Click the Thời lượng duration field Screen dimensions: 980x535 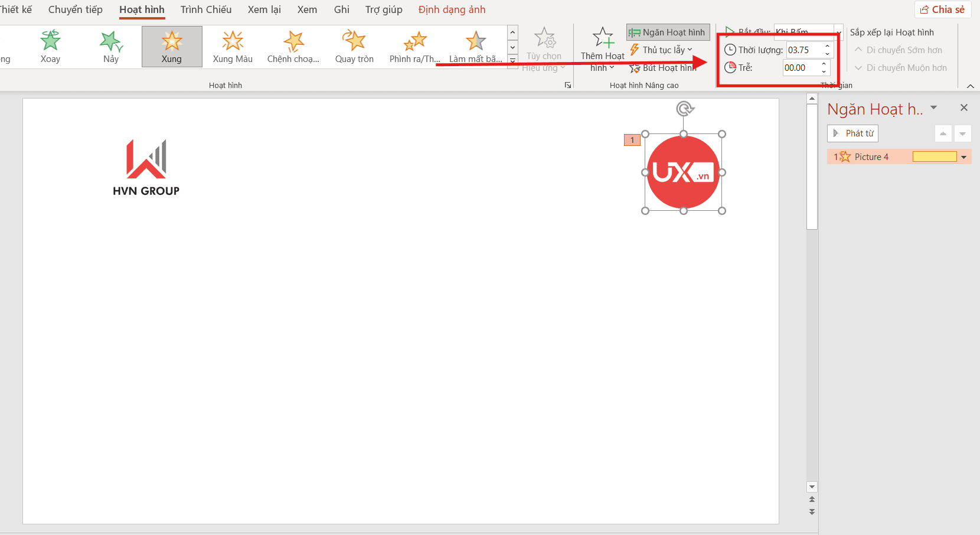pyautogui.click(x=803, y=50)
